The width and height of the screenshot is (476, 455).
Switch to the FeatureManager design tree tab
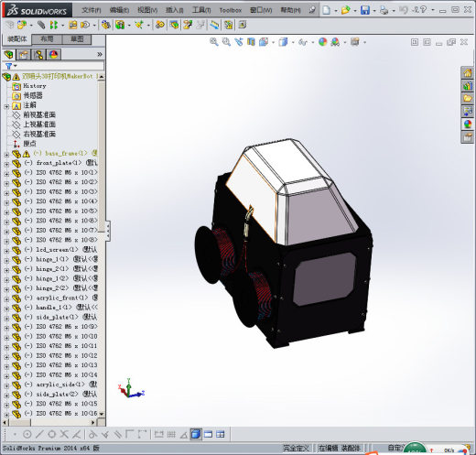click(9, 55)
